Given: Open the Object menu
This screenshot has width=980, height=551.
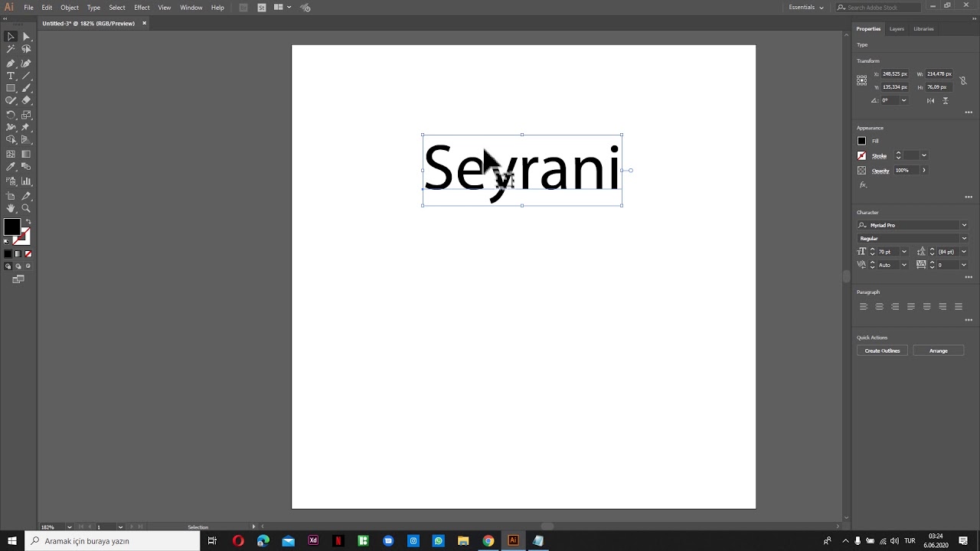Looking at the screenshot, I should click(70, 8).
